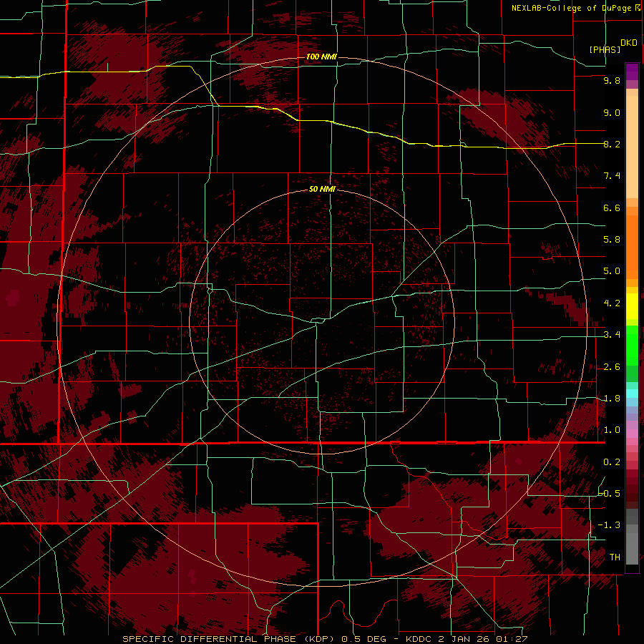Viewport: 644px width, 644px height.
Task: Click the 50 NMI range ring label
Action: coord(323,189)
